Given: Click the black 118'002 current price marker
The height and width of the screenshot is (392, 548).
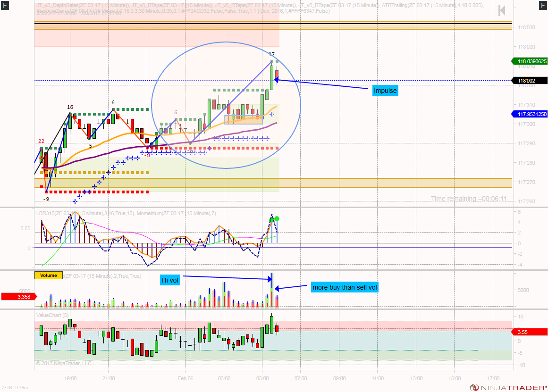Looking at the screenshot, I should (530, 81).
